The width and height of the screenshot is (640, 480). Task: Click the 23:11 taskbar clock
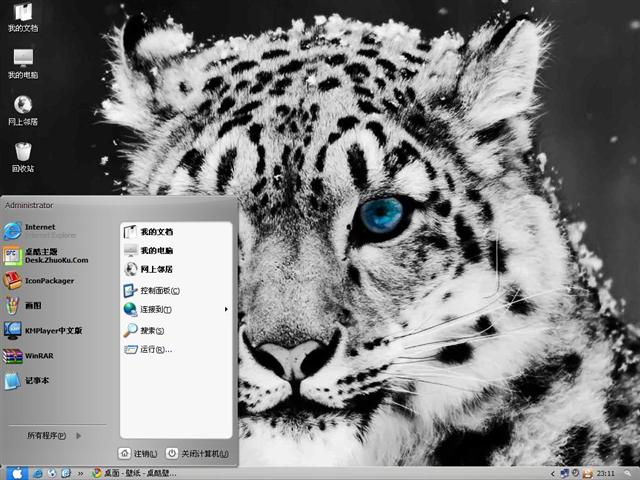coord(605,473)
